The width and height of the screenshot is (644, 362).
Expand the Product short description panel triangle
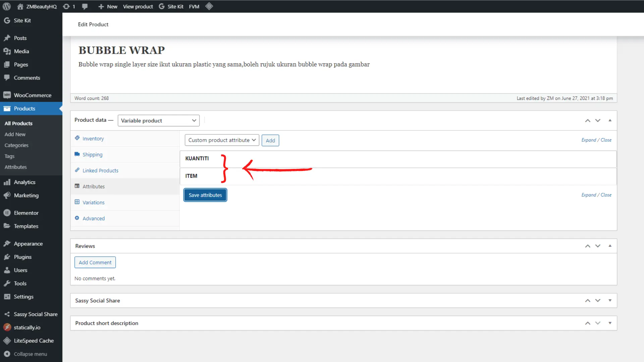click(610, 323)
